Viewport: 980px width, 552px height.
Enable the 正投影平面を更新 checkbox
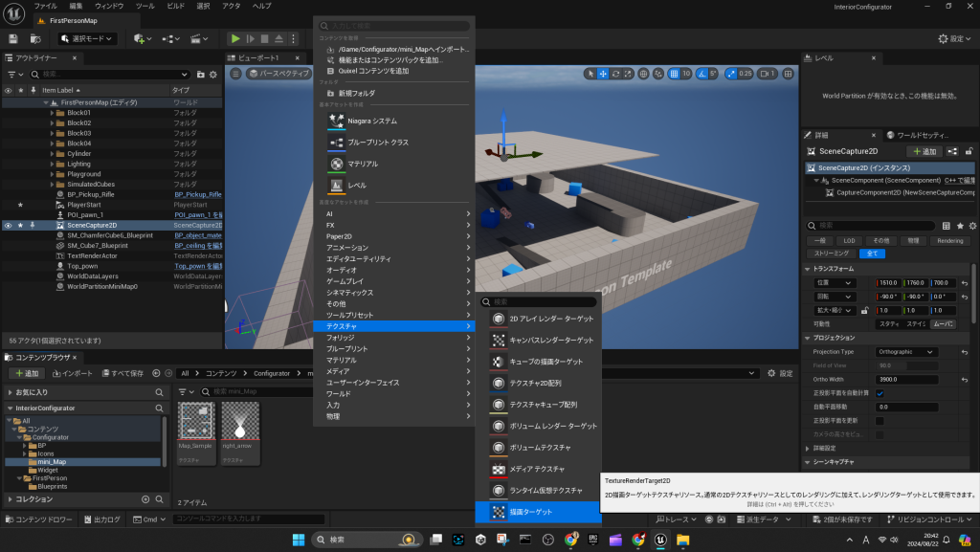pyautogui.click(x=880, y=420)
